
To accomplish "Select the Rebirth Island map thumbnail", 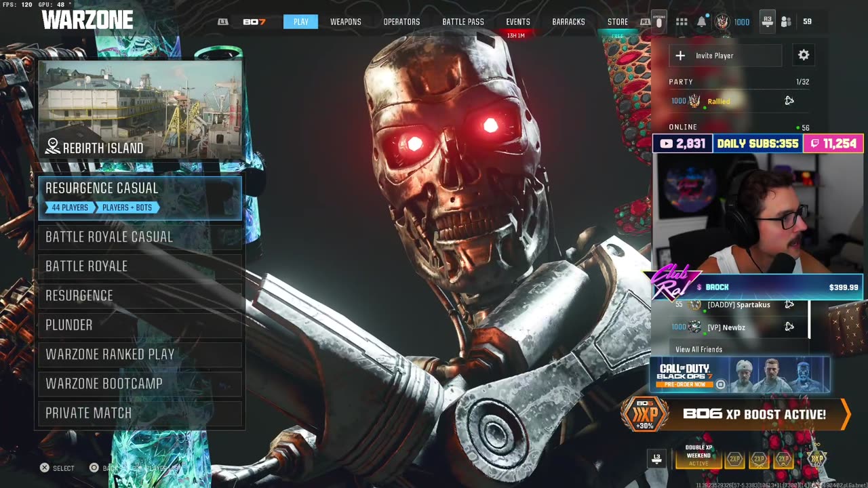I will tap(140, 110).
